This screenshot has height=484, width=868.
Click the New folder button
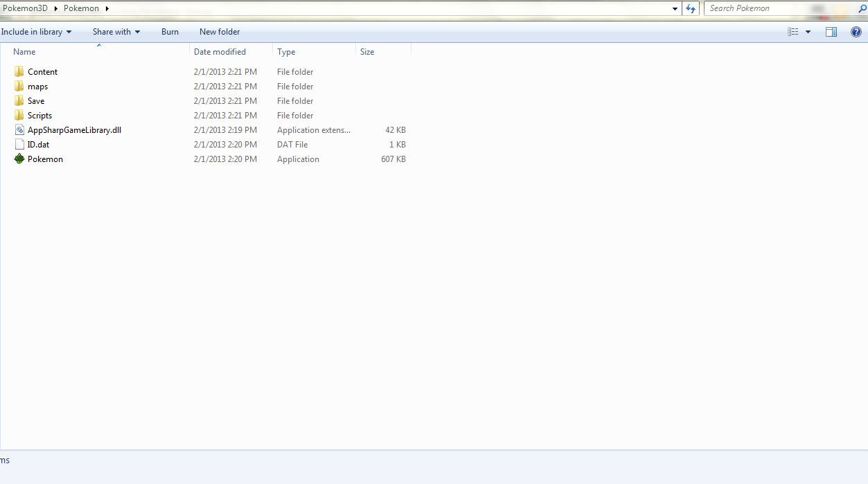coord(220,32)
